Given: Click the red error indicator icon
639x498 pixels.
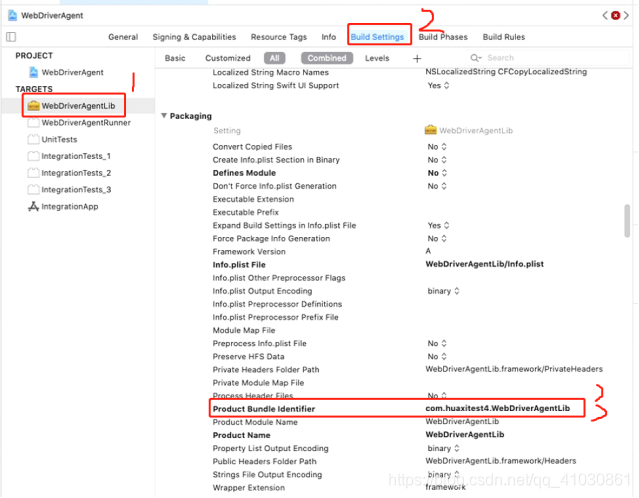Looking at the screenshot, I should pos(615,15).
